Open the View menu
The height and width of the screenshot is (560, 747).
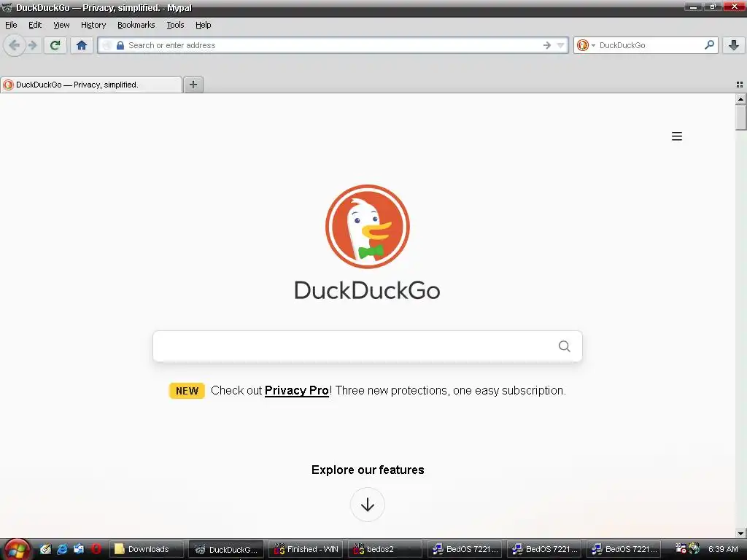coord(61,25)
